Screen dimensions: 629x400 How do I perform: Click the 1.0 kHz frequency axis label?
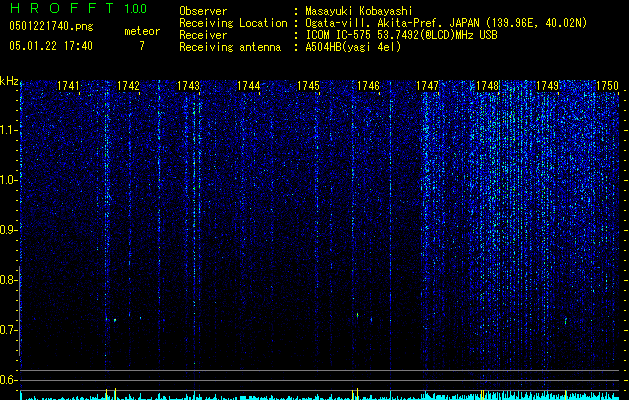pos(8,181)
